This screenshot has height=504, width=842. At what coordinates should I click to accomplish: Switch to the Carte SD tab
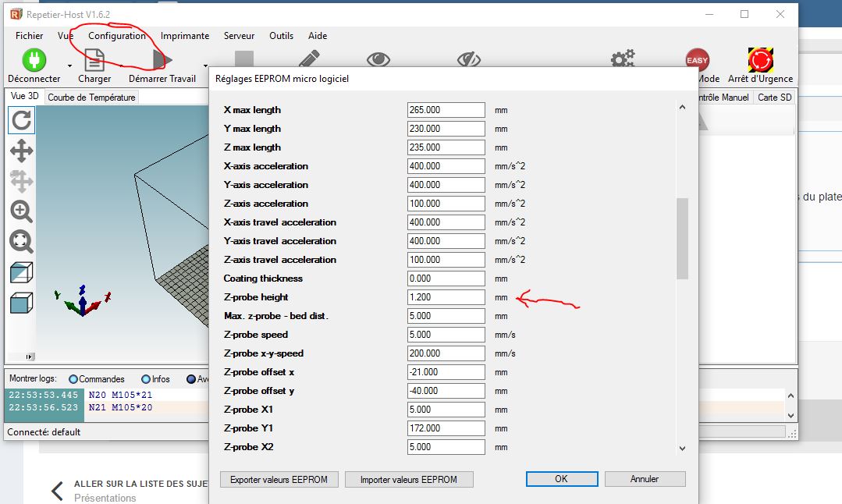pos(774,98)
